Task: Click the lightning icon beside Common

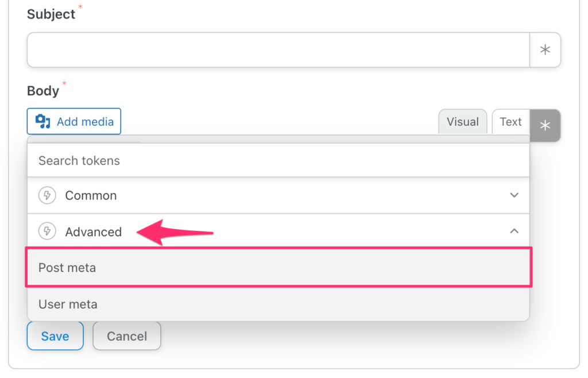Action: pos(47,195)
